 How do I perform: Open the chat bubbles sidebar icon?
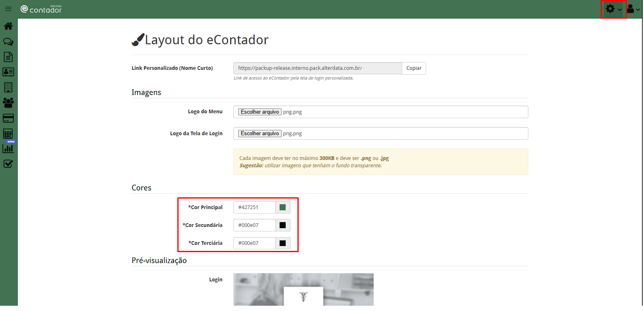point(8,41)
